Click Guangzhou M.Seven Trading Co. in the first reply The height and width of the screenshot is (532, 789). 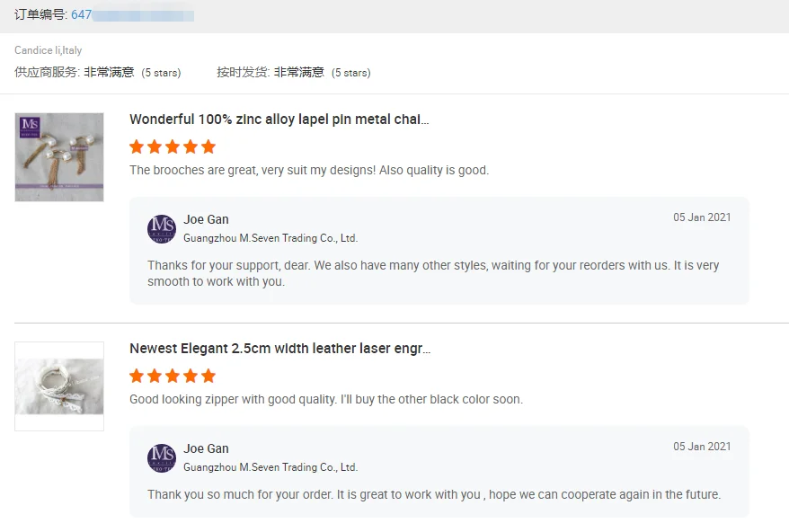pos(270,238)
